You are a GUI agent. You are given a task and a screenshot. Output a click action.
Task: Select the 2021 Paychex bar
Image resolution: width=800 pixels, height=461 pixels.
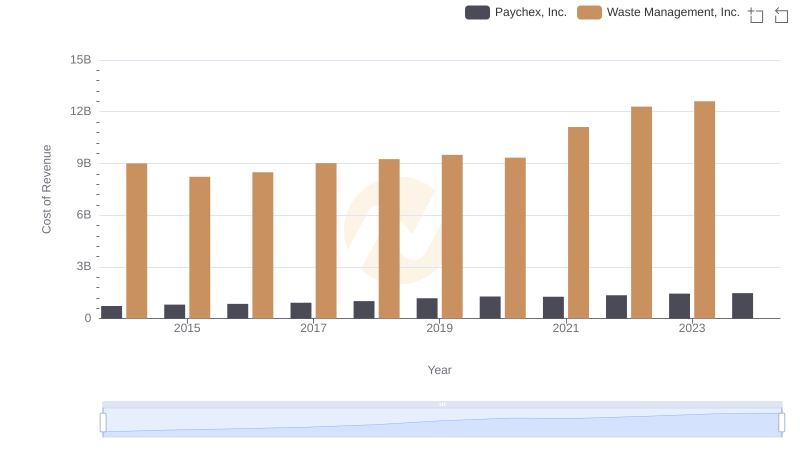(x=553, y=308)
